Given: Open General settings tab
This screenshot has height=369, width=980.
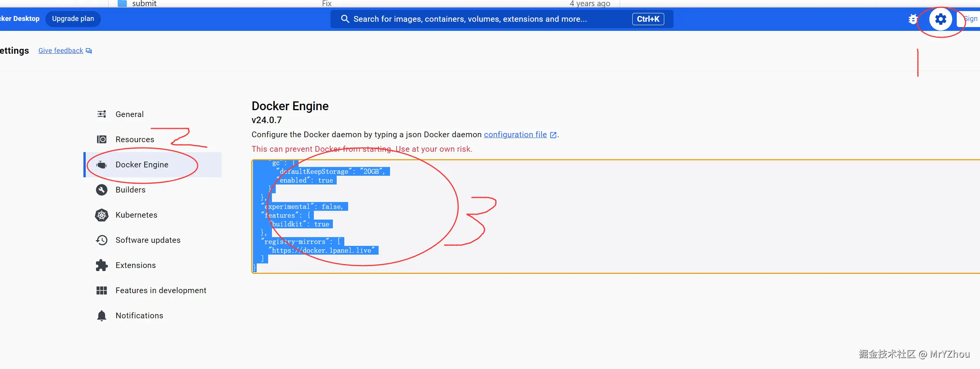Looking at the screenshot, I should click(x=153, y=114).
